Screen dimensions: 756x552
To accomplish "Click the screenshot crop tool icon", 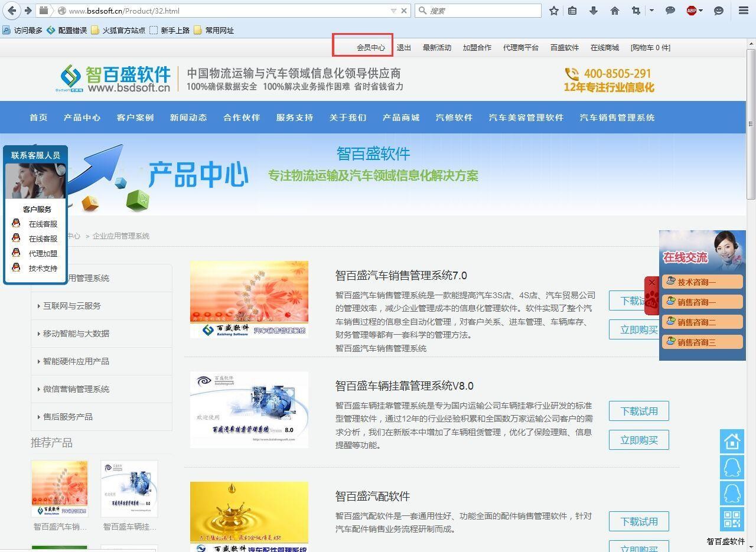I will click(x=636, y=11).
